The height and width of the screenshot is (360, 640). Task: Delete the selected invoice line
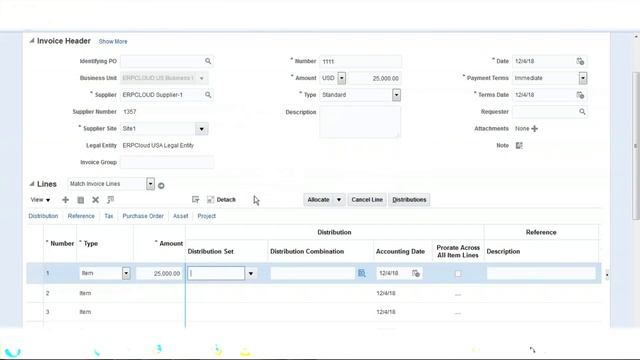[x=96, y=200]
